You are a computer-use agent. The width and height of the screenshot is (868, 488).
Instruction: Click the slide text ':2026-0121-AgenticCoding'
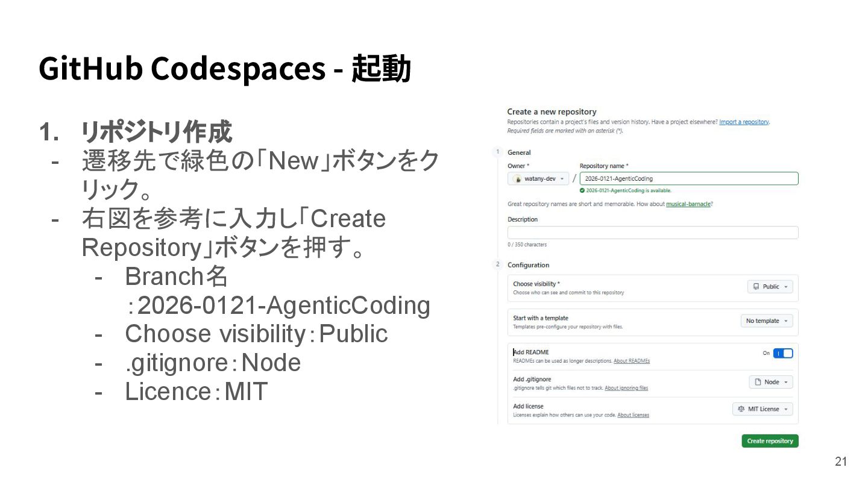point(278,305)
